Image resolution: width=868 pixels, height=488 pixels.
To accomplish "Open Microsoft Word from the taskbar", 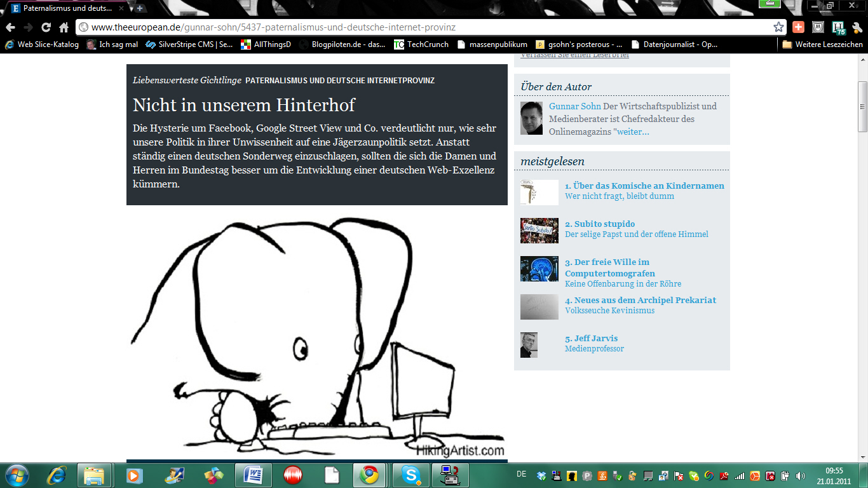I will 253,475.
